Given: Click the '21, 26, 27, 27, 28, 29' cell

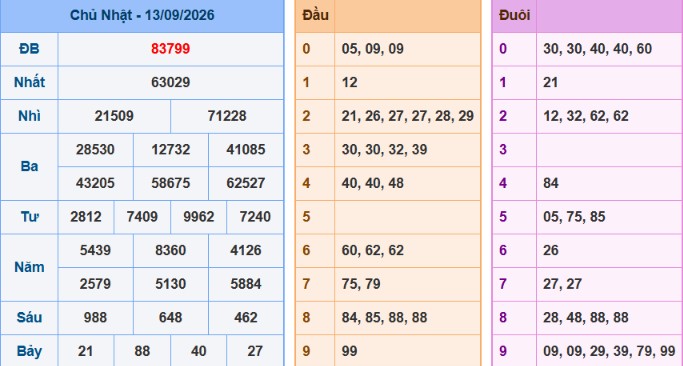Looking at the screenshot, I should pos(408,116).
